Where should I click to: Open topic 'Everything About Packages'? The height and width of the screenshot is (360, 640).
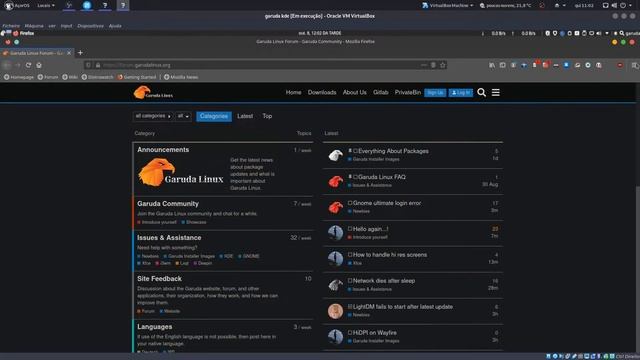tap(393, 151)
